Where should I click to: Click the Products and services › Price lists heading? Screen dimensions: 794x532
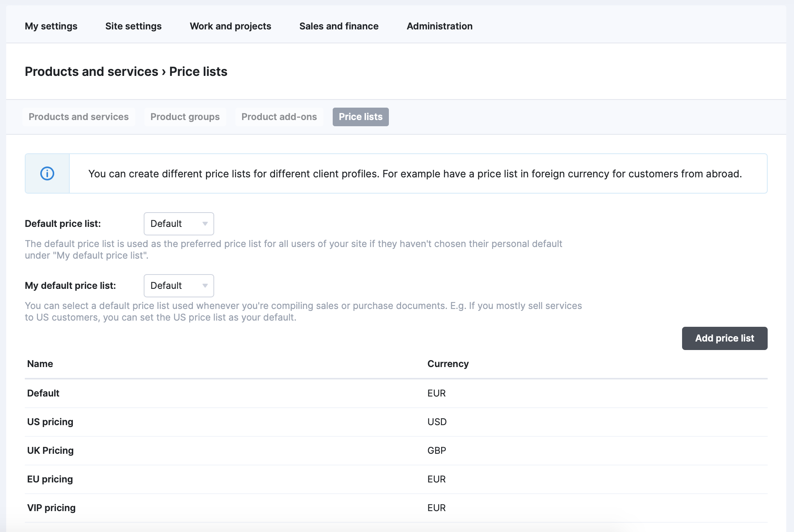[126, 72]
